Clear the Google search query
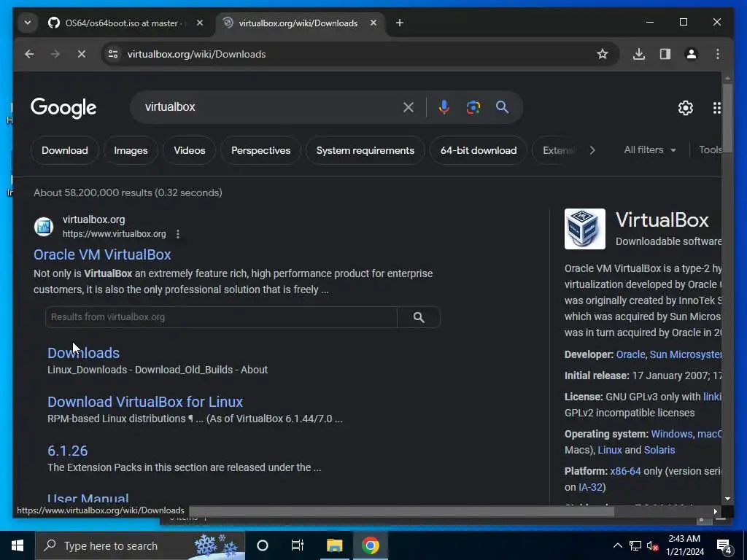Image resolution: width=747 pixels, height=560 pixels. tap(409, 107)
